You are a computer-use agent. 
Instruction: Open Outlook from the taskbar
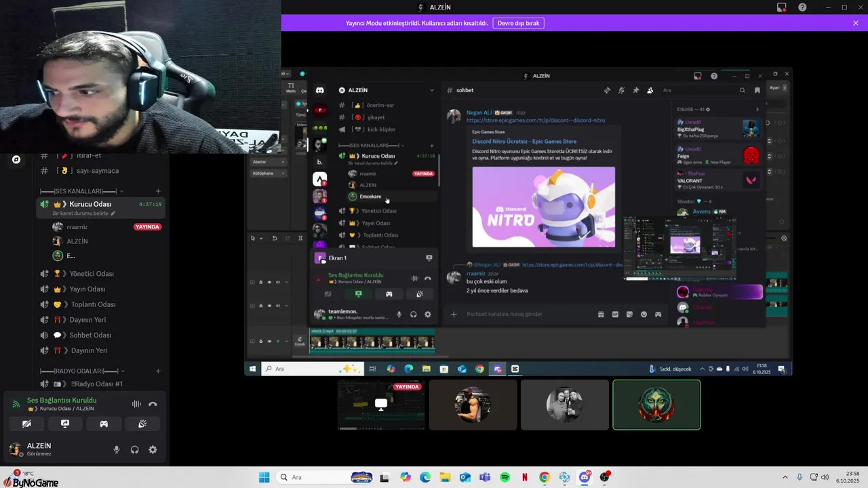click(465, 477)
